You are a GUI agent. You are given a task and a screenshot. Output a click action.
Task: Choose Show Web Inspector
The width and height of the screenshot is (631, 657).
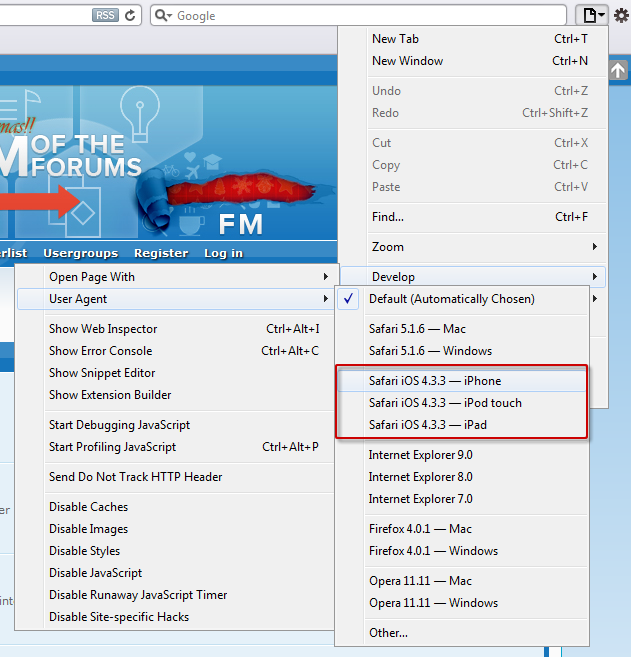(176, 329)
